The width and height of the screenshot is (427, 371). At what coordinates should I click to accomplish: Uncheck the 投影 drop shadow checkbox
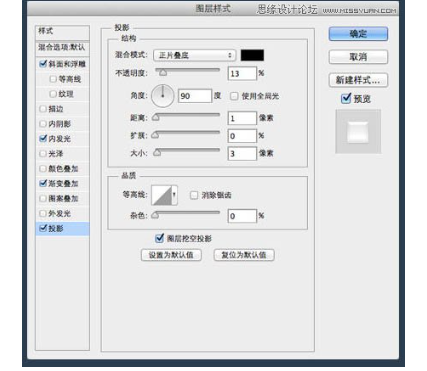tap(43, 228)
